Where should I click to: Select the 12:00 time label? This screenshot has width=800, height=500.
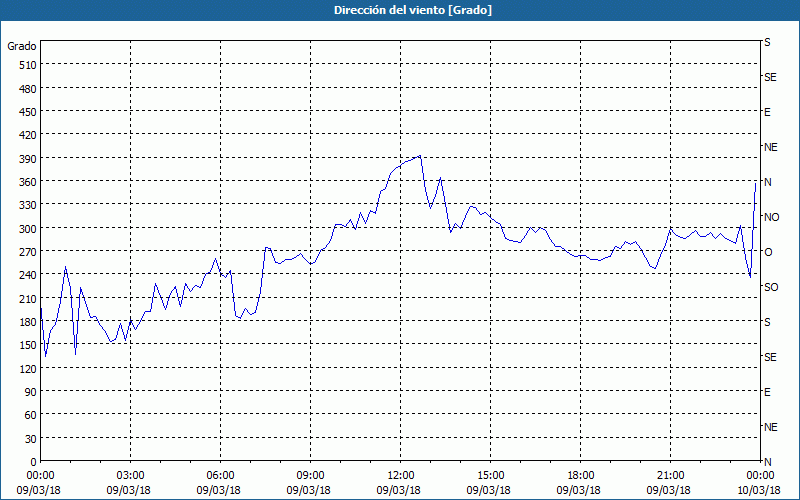[401, 476]
